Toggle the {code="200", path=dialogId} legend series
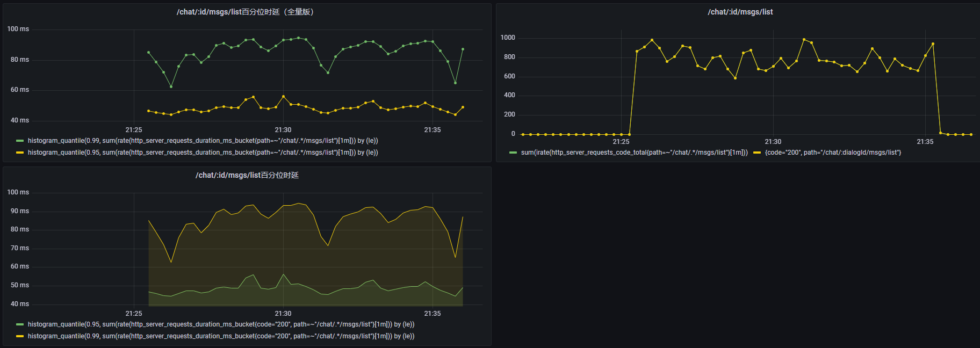Image resolution: width=980 pixels, height=348 pixels. coord(833,153)
